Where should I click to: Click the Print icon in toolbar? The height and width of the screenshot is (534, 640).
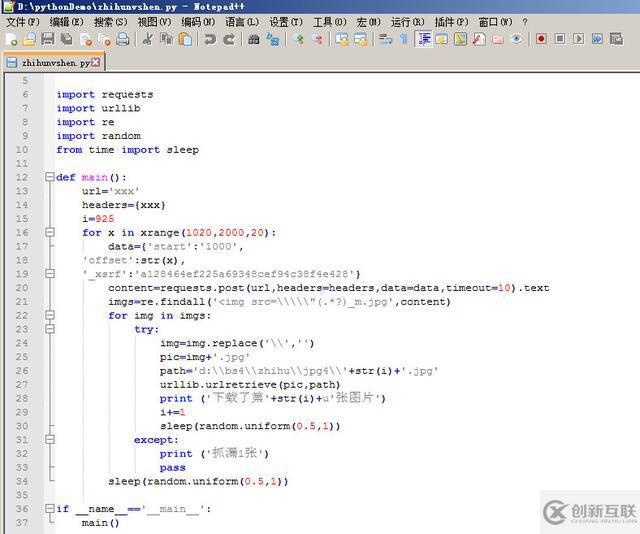pyautogui.click(x=122, y=39)
